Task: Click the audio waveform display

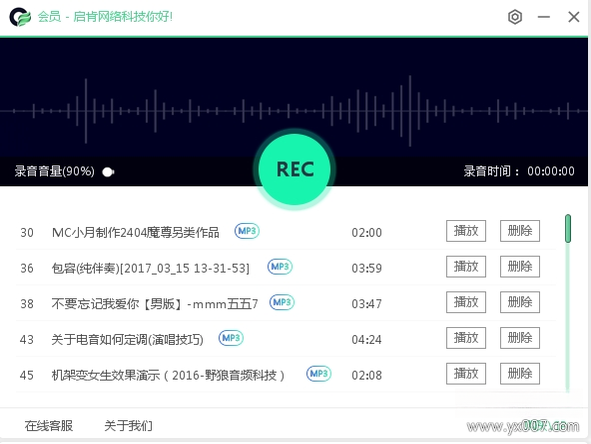Action: point(294,111)
